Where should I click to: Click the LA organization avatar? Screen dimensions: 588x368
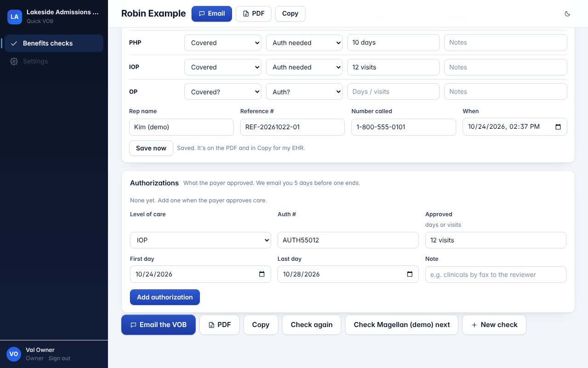(15, 17)
